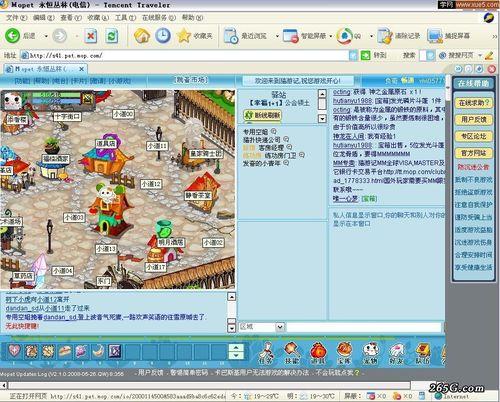Click the 在线求助 button in the side panel
The image size is (500, 402).
[473, 103]
